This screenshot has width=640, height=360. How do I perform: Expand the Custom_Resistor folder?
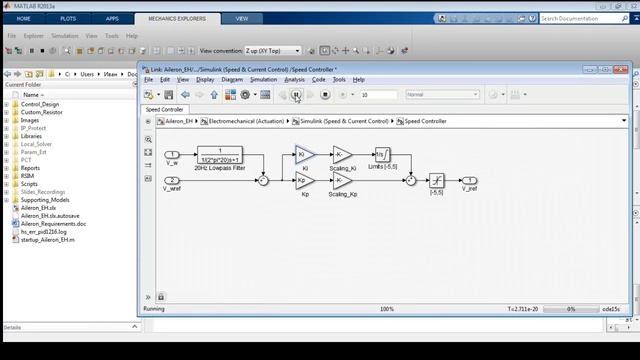[7, 112]
